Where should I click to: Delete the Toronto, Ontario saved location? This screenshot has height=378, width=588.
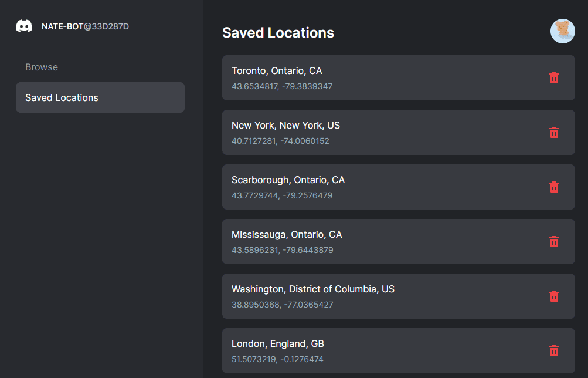pos(553,77)
